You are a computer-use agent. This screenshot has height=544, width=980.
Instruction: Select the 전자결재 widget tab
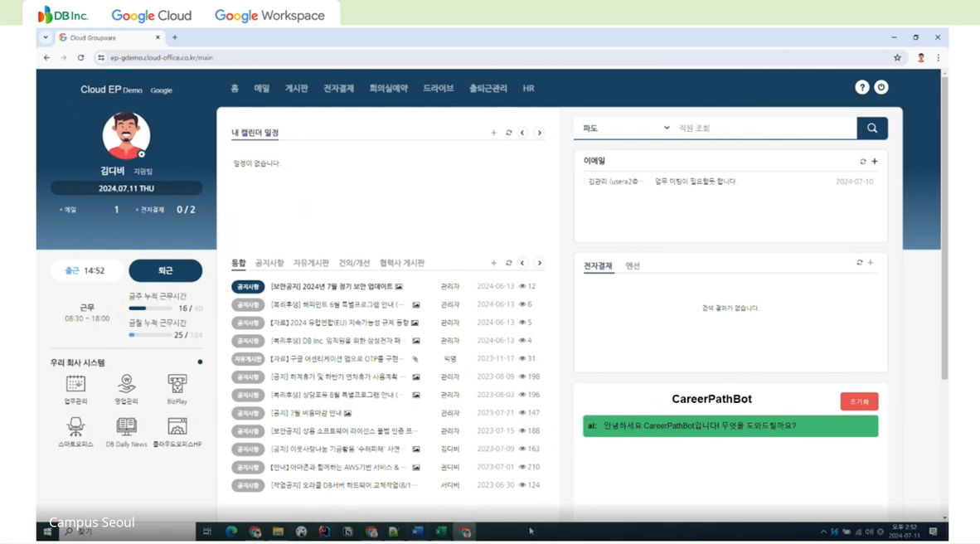[x=598, y=265]
